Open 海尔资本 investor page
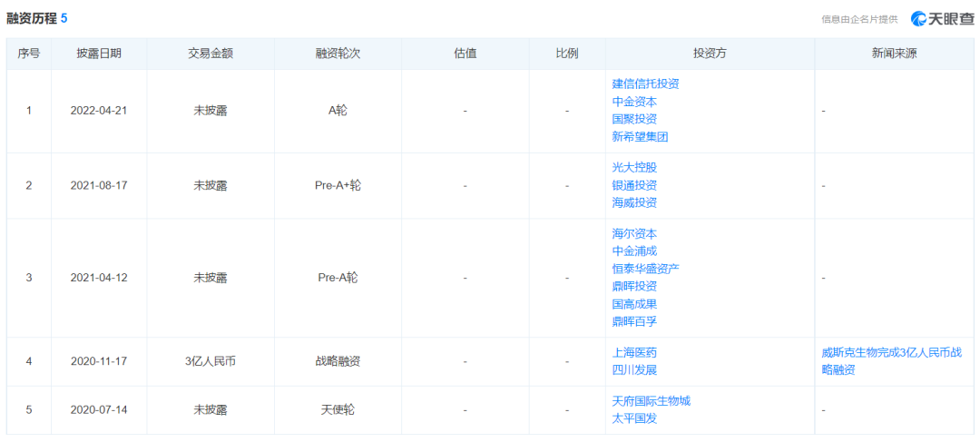Viewport: 980px width, 442px height. pos(634,233)
